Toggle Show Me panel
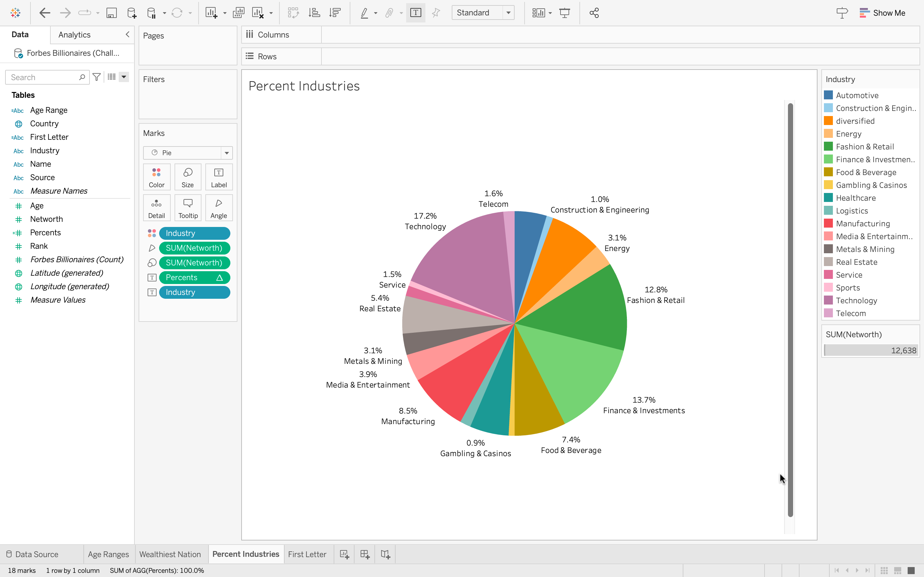This screenshot has width=924, height=577. pos(882,13)
